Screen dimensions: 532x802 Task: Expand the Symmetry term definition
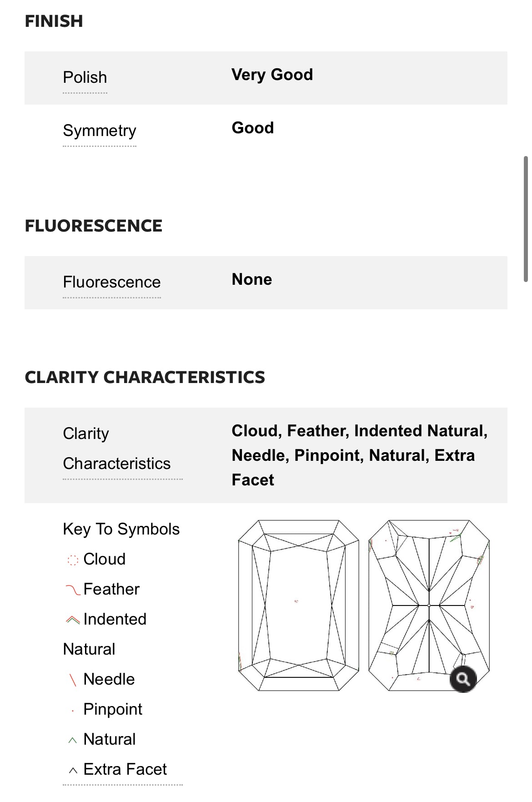(x=100, y=131)
